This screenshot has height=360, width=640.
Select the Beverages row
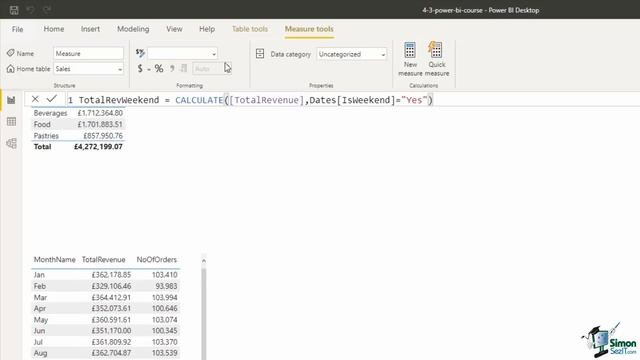coord(78,113)
